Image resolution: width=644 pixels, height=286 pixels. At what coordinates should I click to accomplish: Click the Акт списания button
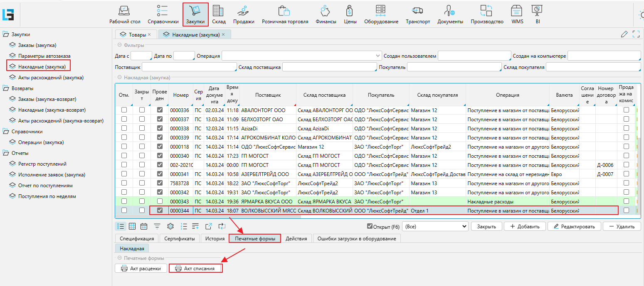coord(195,269)
